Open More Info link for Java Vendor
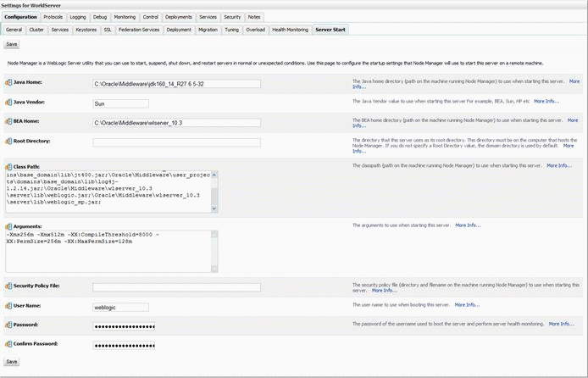588x378 pixels. pyautogui.click(x=546, y=101)
